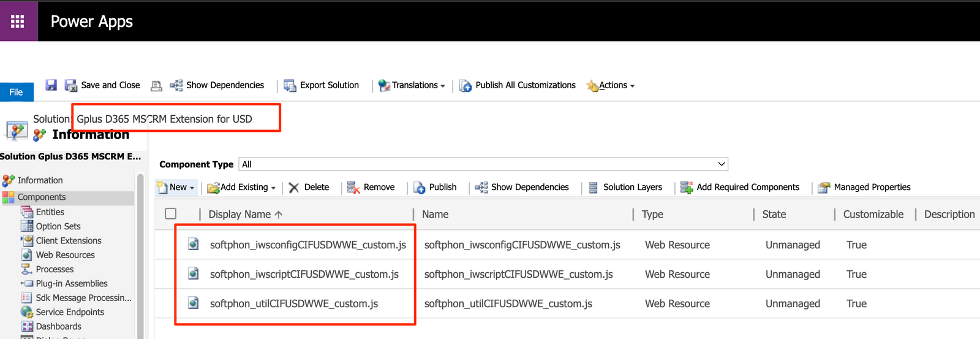Click the Remove icon in grid toolbar
980x339 pixels.
pos(353,188)
